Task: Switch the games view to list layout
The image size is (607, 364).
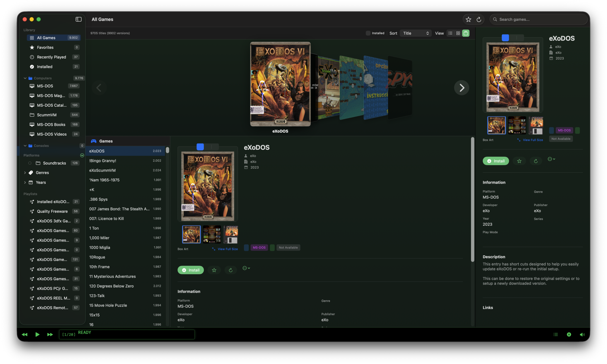Action: [x=450, y=33]
